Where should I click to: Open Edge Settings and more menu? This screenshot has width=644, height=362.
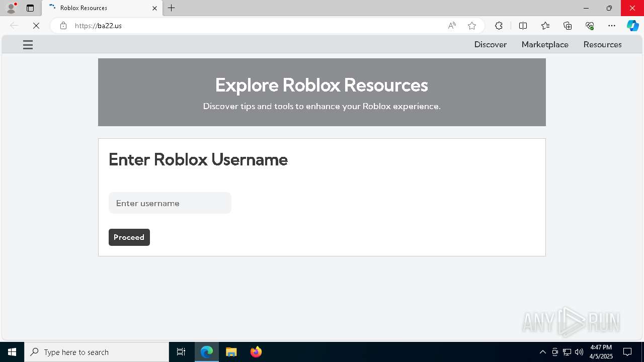point(612,26)
